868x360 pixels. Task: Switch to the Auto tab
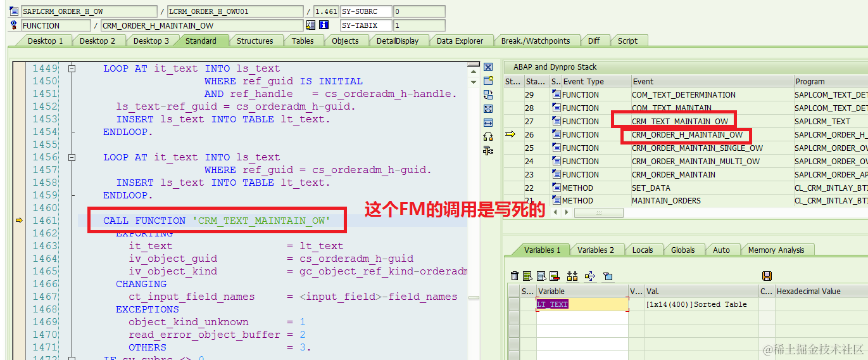tap(721, 250)
